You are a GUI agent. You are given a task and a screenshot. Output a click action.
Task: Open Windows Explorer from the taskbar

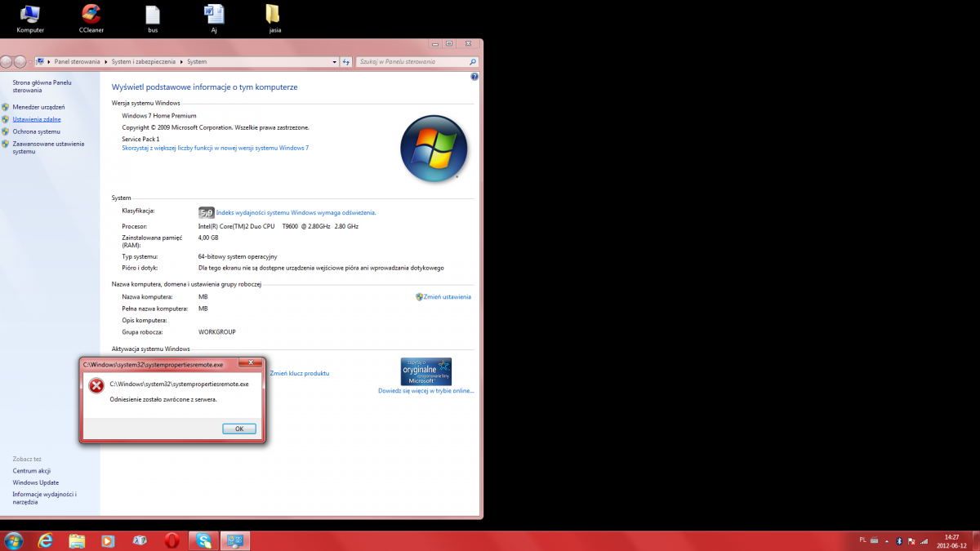[77, 540]
